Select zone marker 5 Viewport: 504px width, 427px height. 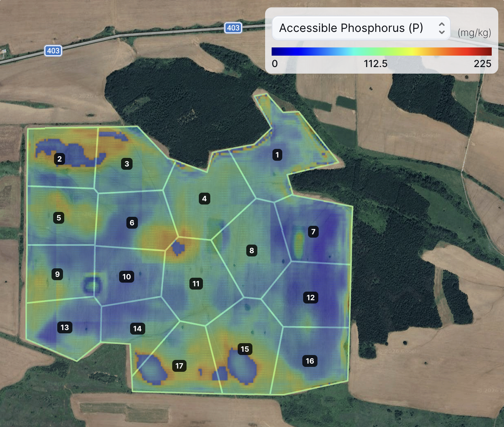59,218
